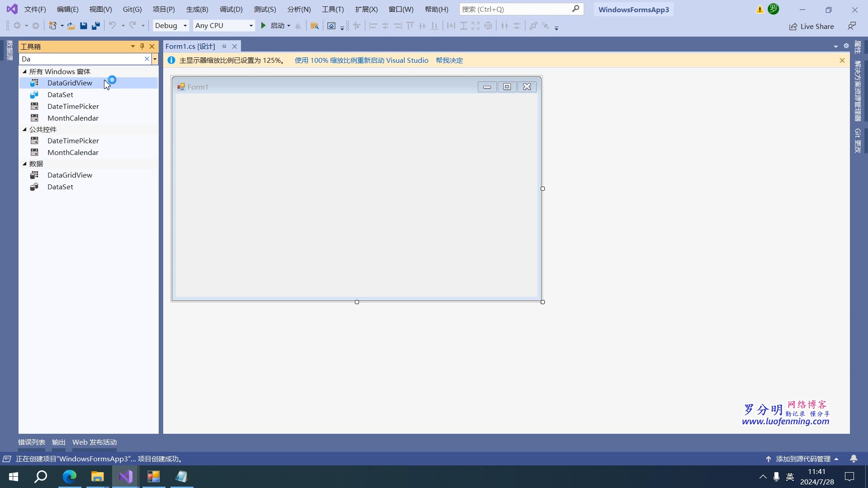
Task: Pin the toolbox panel with pushpin icon
Action: [142, 46]
